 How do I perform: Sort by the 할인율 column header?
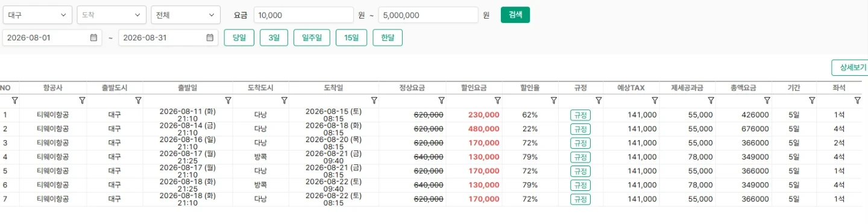[x=530, y=88]
